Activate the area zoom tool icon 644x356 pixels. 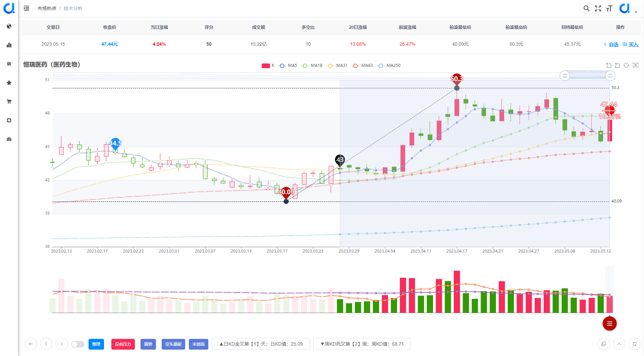pos(609,65)
